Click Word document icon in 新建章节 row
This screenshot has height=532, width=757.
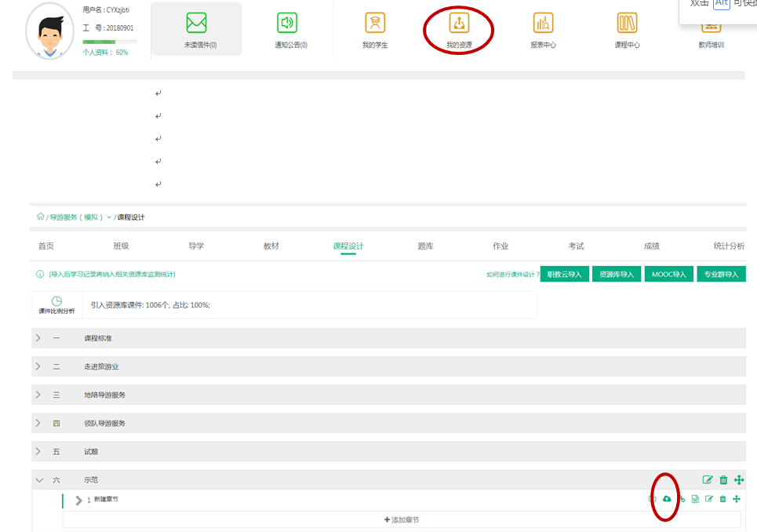pos(695,499)
